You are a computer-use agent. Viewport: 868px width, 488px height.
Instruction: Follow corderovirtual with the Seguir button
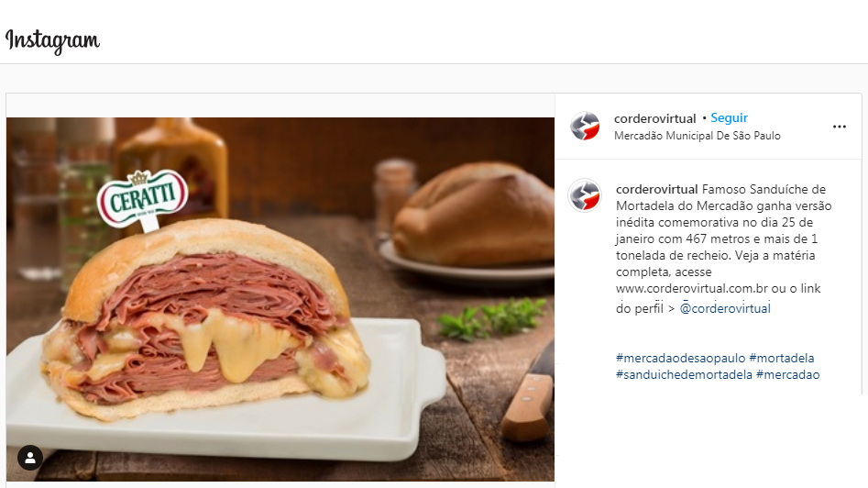[729, 118]
